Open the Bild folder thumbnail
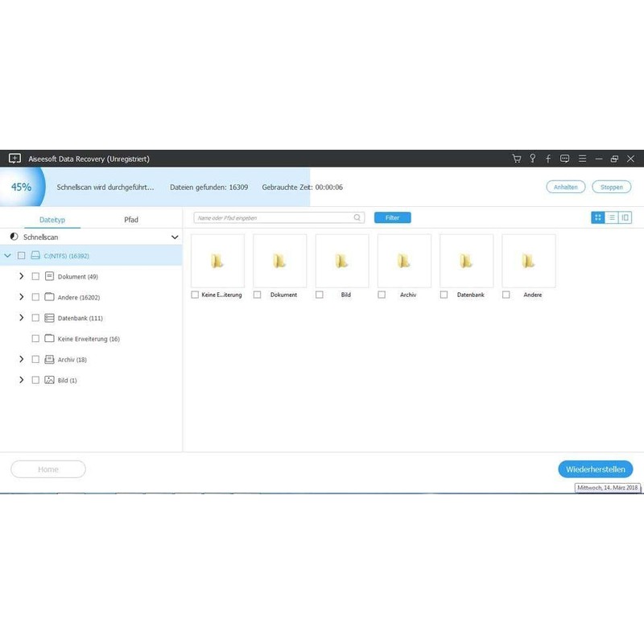 click(342, 259)
